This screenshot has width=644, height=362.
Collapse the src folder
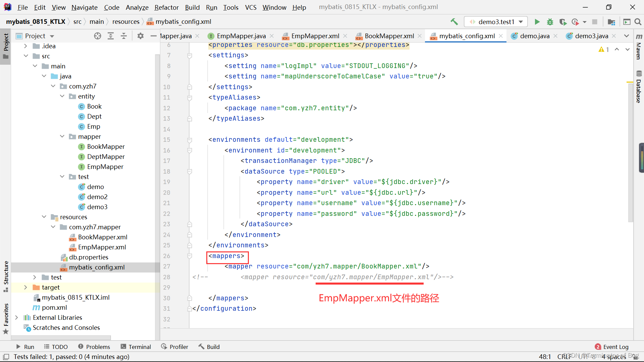[x=25, y=56]
